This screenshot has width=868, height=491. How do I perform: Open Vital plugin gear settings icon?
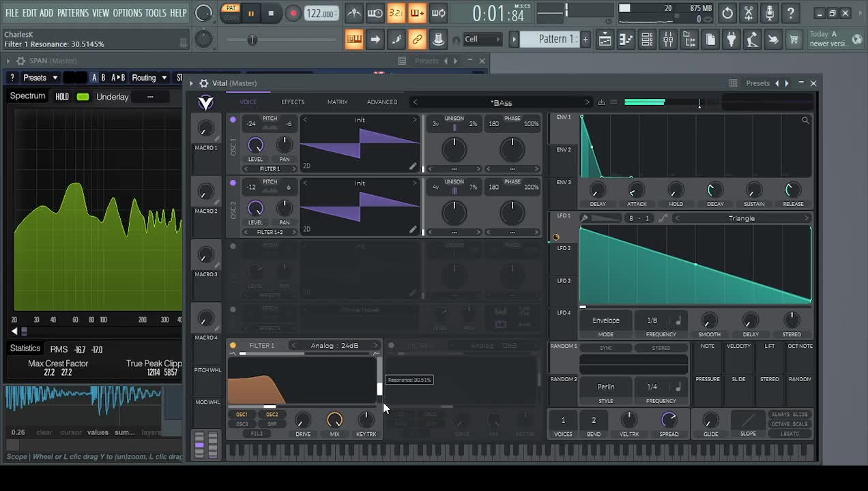point(203,83)
